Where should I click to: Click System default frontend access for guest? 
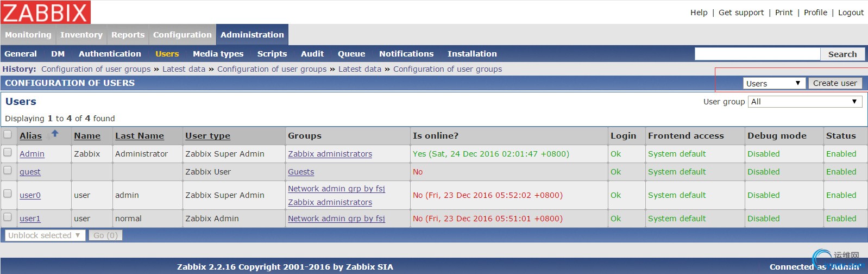click(x=677, y=172)
